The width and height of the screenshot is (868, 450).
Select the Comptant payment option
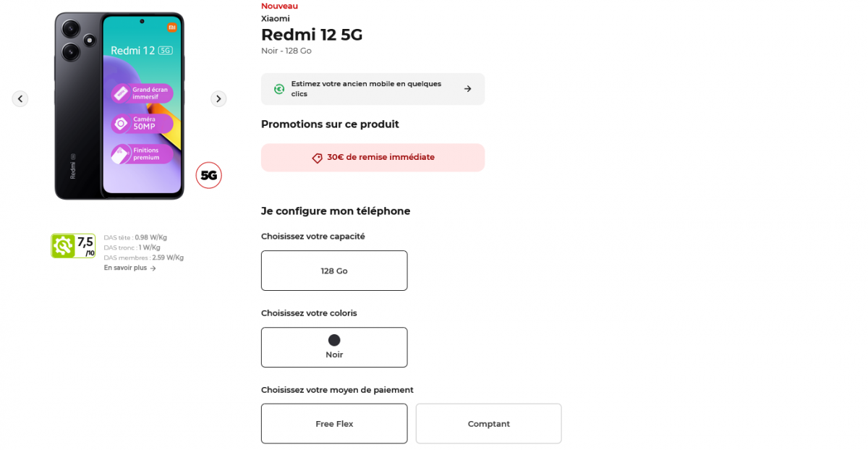point(488,423)
